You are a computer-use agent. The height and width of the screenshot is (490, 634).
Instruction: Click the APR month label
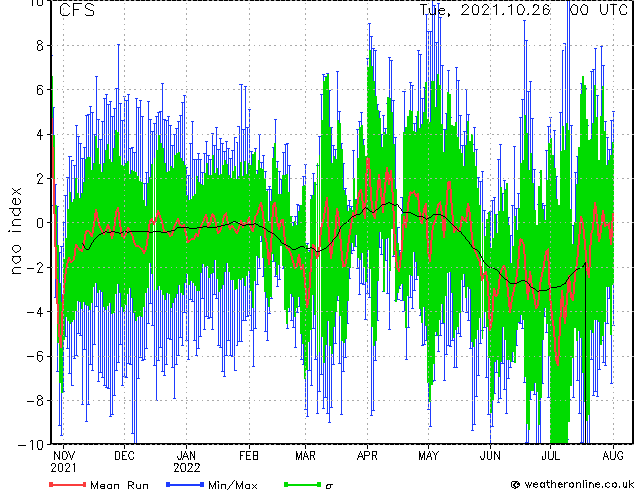click(367, 456)
